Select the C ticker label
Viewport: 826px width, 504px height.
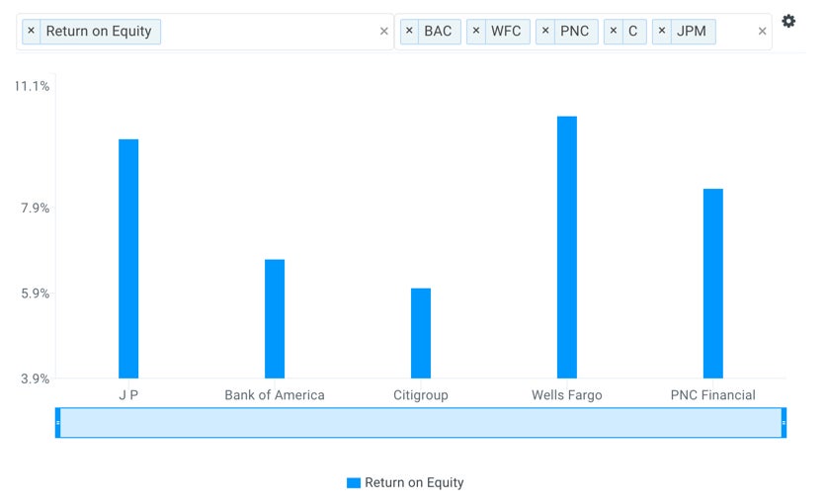click(x=633, y=31)
